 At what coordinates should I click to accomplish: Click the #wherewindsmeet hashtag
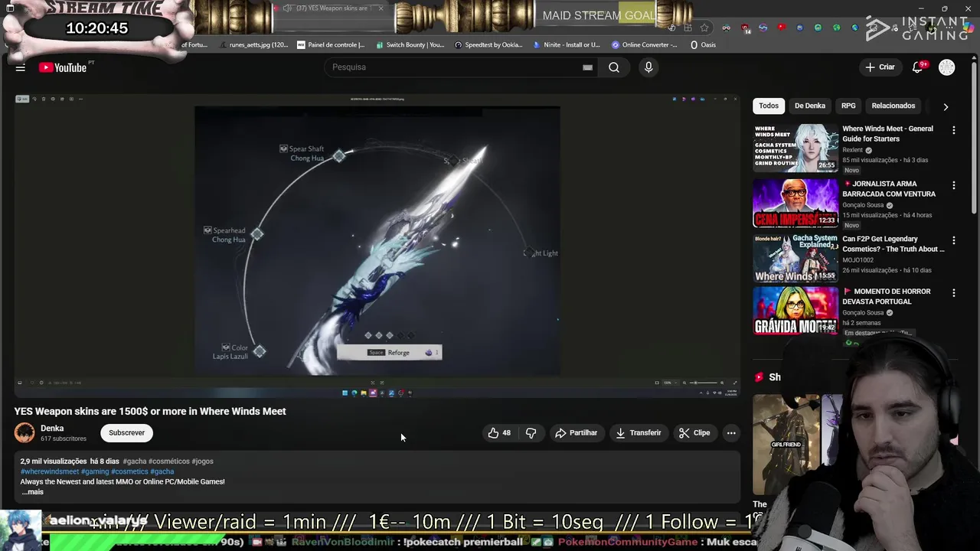pos(50,471)
